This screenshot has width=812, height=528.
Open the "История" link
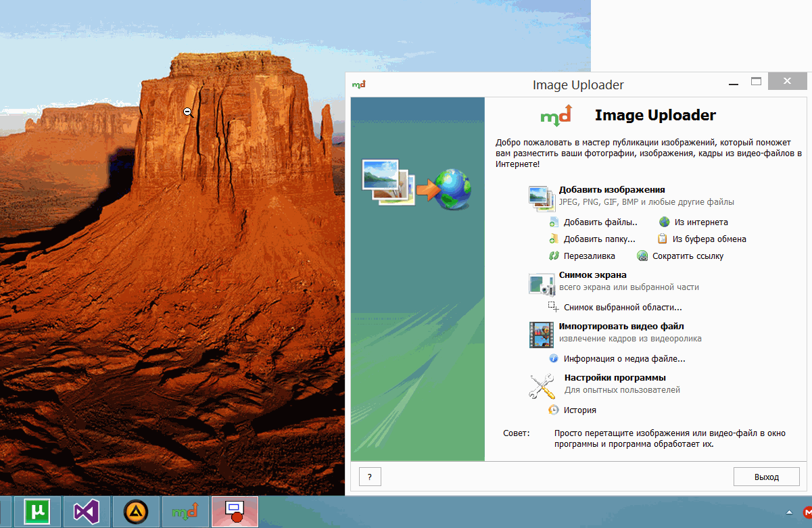point(580,410)
